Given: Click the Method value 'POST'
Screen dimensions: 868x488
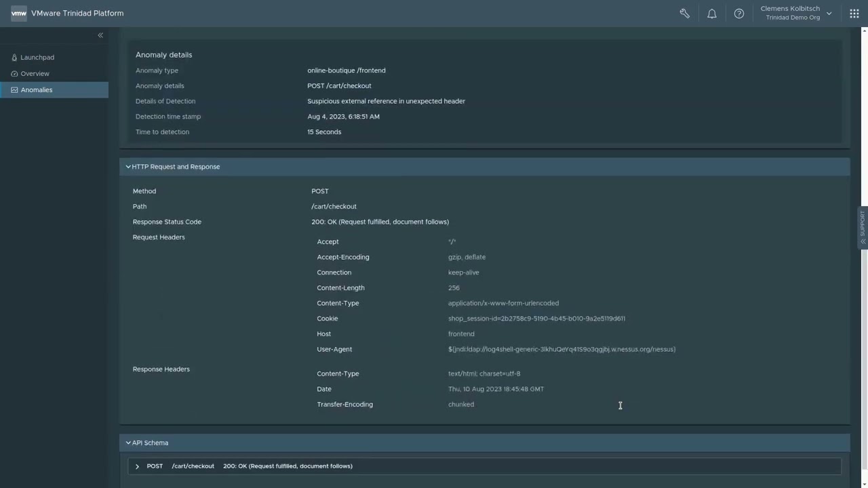Looking at the screenshot, I should point(320,191).
